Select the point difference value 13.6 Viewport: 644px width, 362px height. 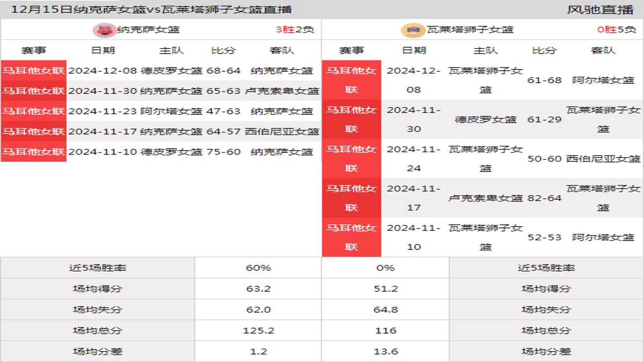coord(385,351)
